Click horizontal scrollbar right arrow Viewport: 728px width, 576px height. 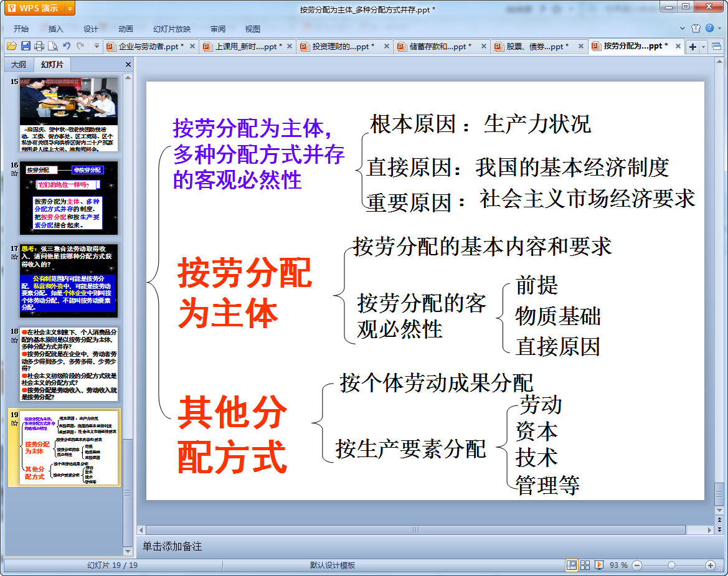709,529
